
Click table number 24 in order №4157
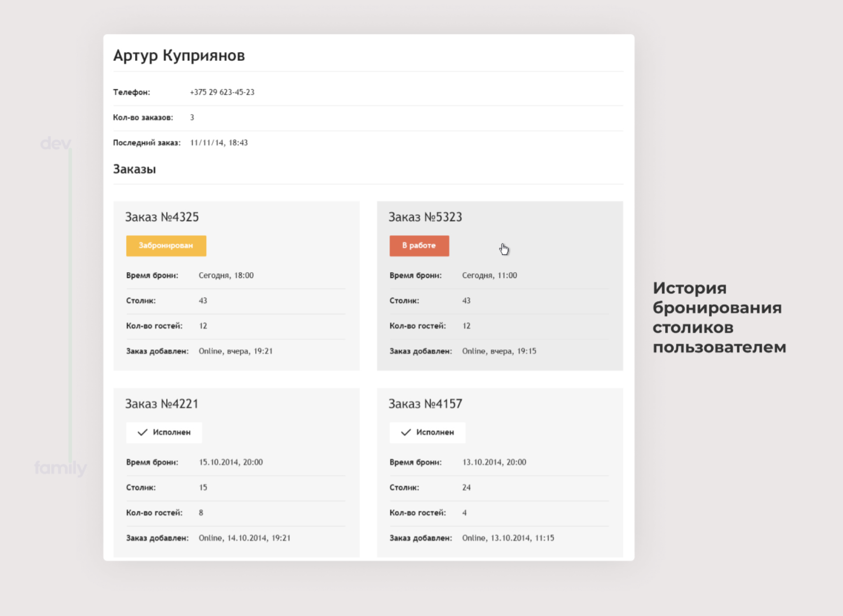[466, 487]
